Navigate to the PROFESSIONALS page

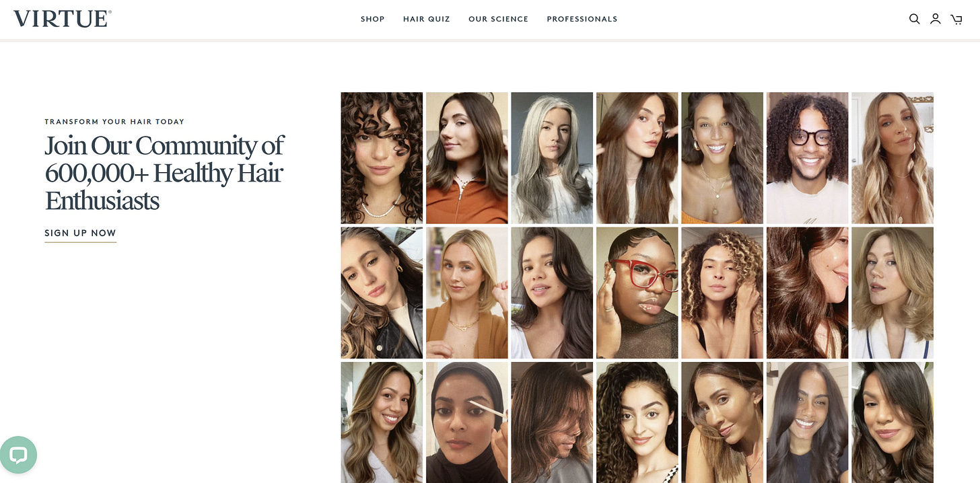582,19
